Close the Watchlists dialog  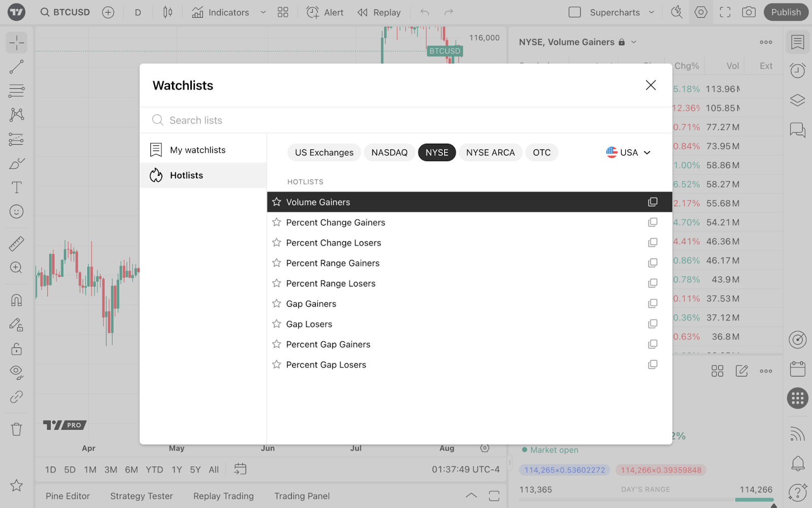(x=651, y=85)
